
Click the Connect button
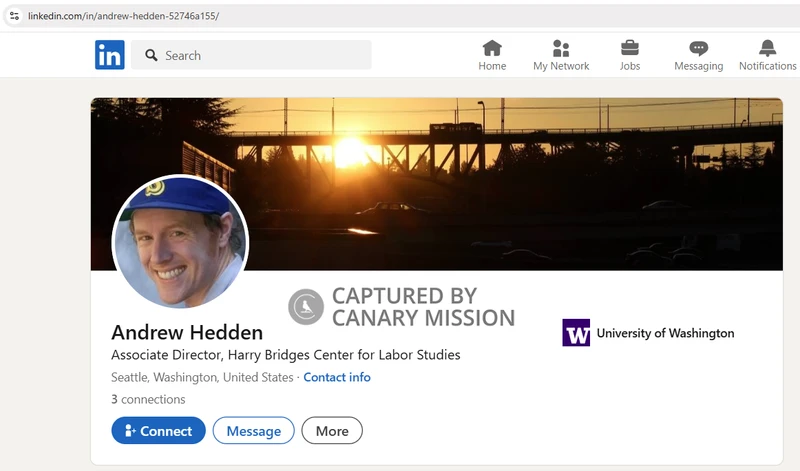[158, 431]
